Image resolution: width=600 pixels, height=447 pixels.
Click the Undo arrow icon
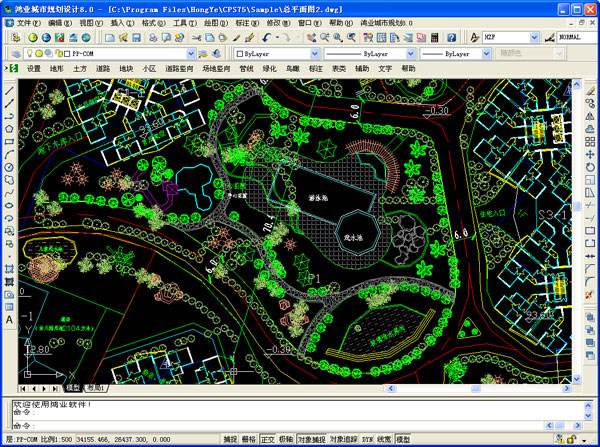click(x=267, y=38)
